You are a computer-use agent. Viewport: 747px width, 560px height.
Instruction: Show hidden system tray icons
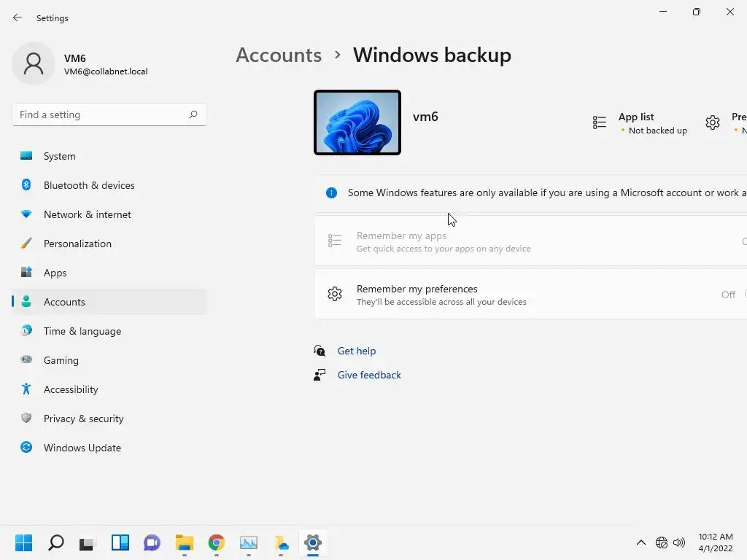[641, 542]
